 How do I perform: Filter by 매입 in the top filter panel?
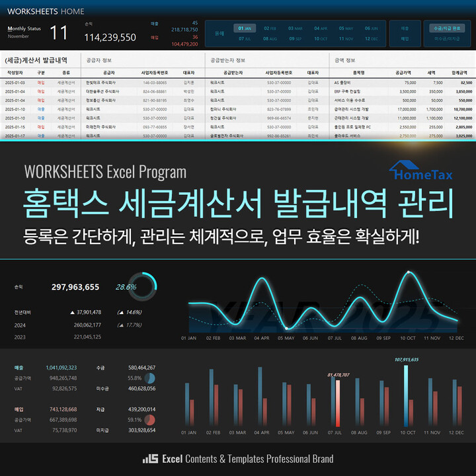click(405, 38)
